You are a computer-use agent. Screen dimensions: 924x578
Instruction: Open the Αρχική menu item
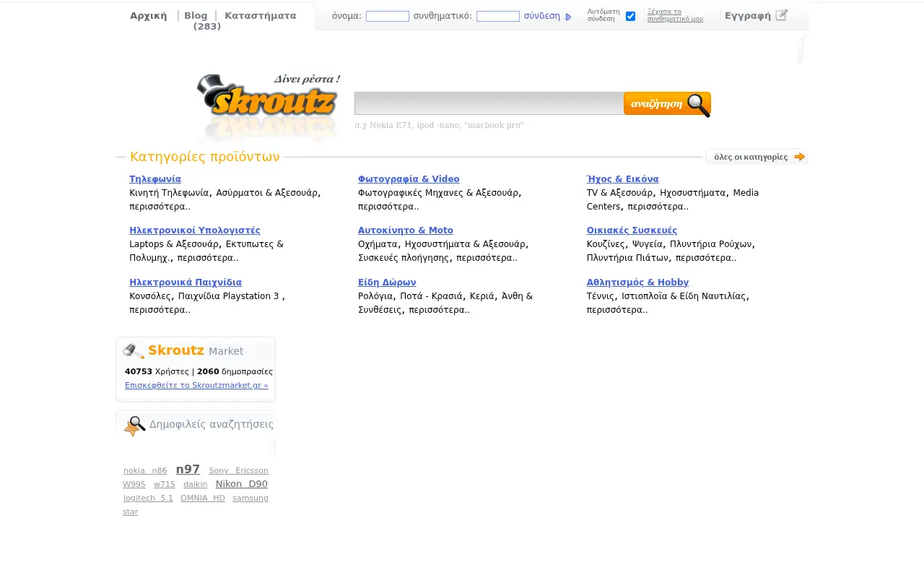pyautogui.click(x=149, y=15)
